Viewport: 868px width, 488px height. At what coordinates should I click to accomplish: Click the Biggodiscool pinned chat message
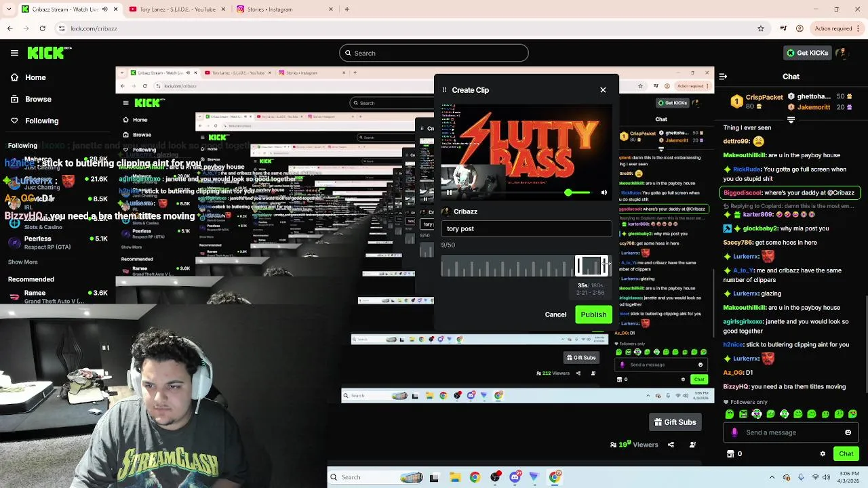pos(790,192)
